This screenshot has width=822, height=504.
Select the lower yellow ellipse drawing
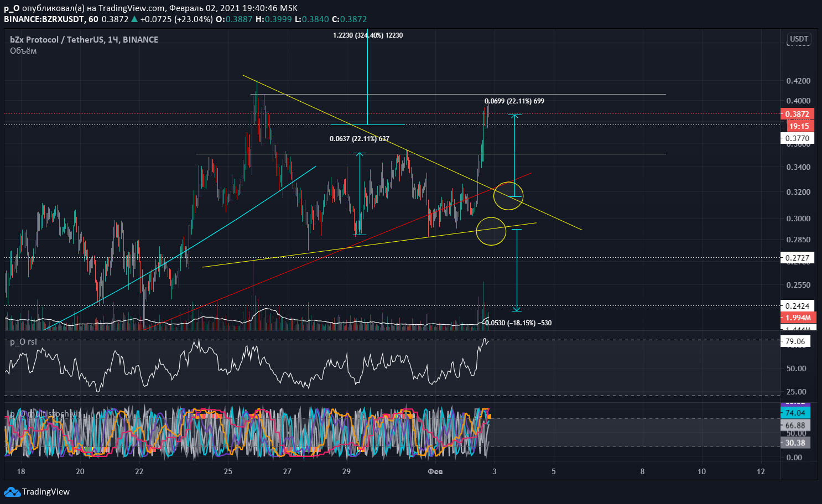click(491, 231)
